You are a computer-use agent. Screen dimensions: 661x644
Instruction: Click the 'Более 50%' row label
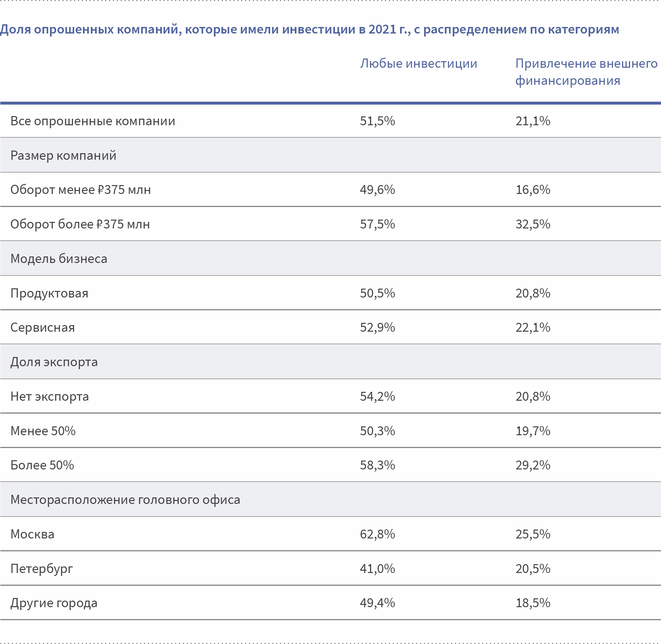tap(42, 465)
